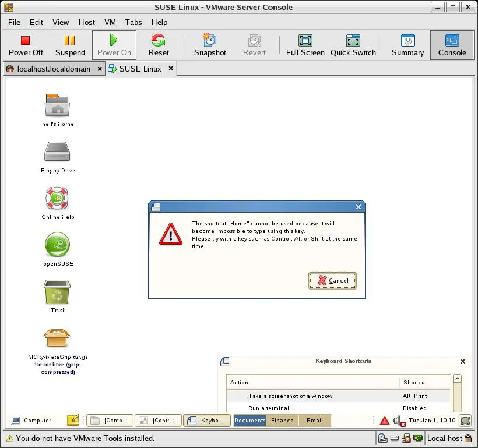Open the Computer main menu button
Screen dimensions: 478x448
pyautogui.click(x=31, y=420)
